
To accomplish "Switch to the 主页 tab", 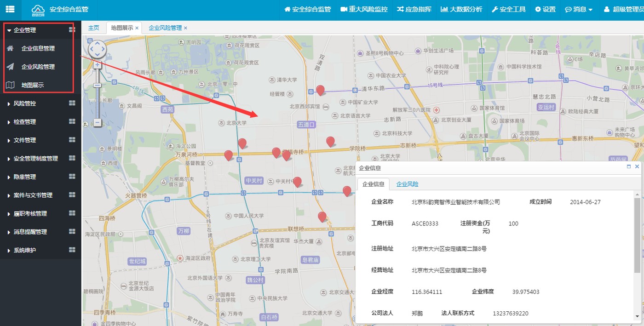I will (x=94, y=28).
